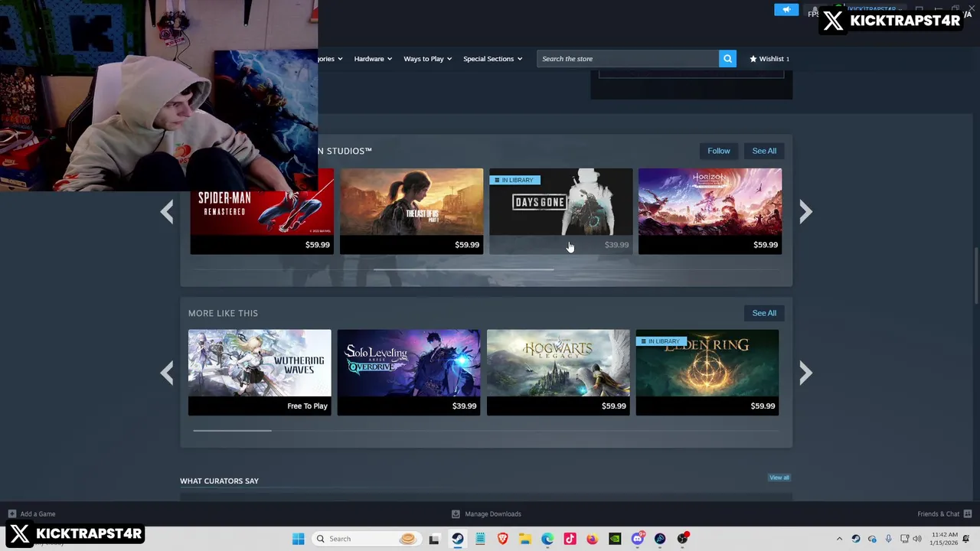Open Notepad from the taskbar
Image resolution: width=980 pixels, height=551 pixels.
pos(480,539)
